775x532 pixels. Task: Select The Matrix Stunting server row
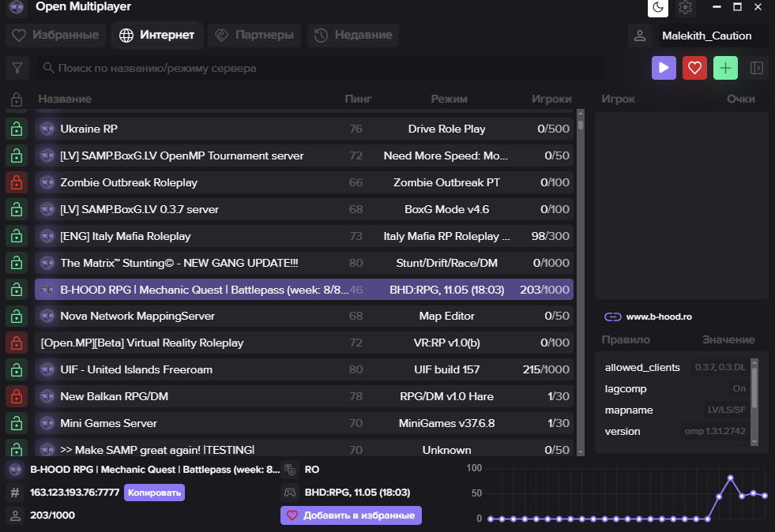304,263
